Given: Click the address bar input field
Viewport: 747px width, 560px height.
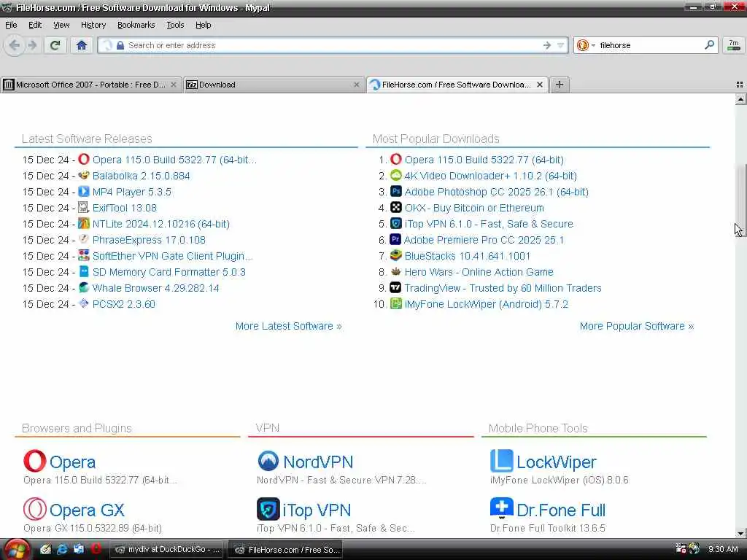Looking at the screenshot, I should (x=333, y=45).
